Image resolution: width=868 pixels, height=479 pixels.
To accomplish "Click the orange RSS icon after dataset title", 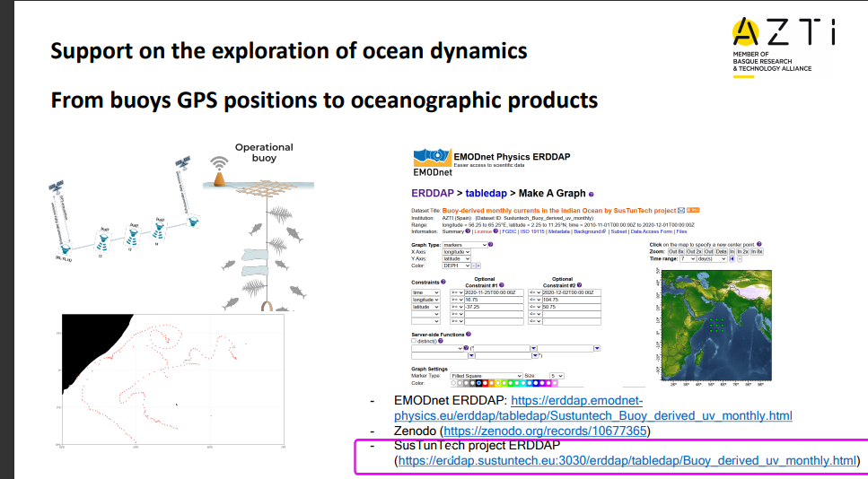I will point(693,210).
